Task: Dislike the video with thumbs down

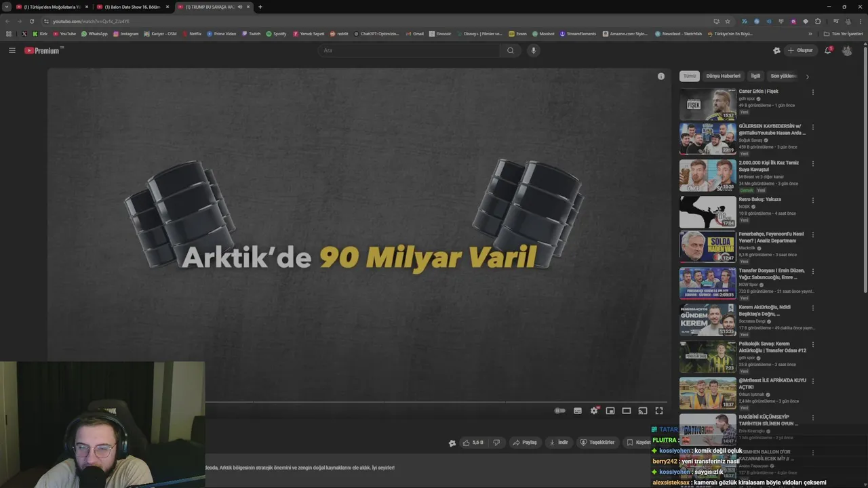Action: 496,443
